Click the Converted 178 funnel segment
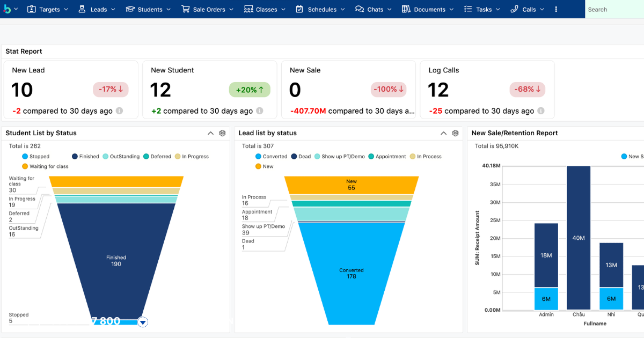The height and width of the screenshot is (338, 644). (352, 274)
